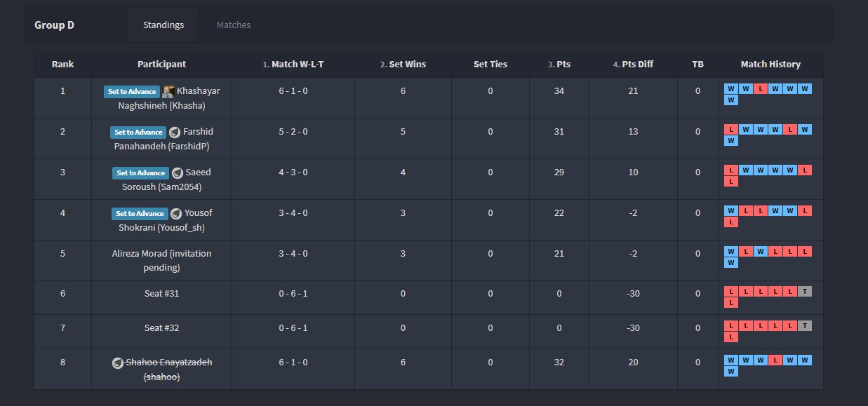The width and height of the screenshot is (868, 406).
Task: Click Khashayar Naghshineh's avatar picture
Action: (x=168, y=92)
